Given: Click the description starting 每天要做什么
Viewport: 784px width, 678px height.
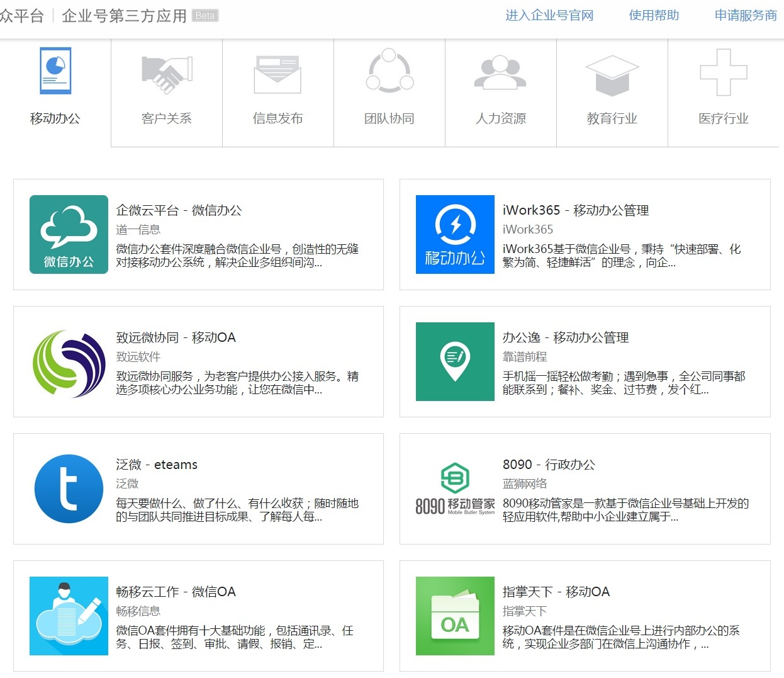Looking at the screenshot, I should click(237, 510).
